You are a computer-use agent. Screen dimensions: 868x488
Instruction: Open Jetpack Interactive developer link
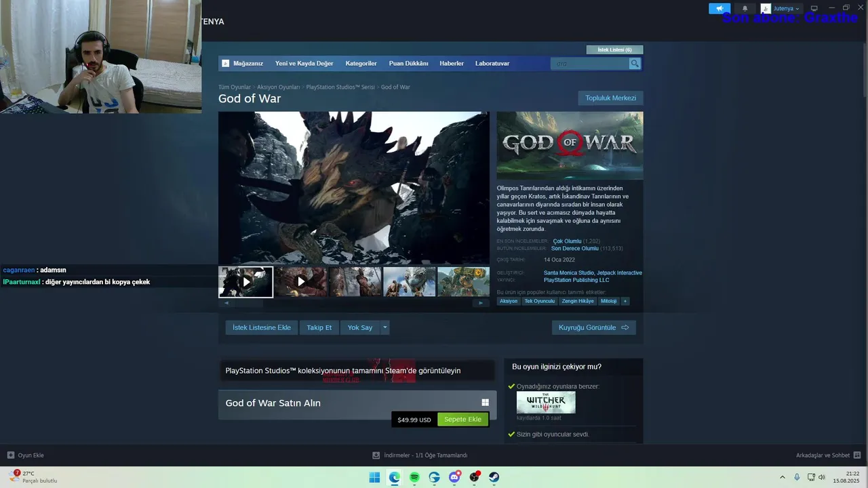point(619,273)
